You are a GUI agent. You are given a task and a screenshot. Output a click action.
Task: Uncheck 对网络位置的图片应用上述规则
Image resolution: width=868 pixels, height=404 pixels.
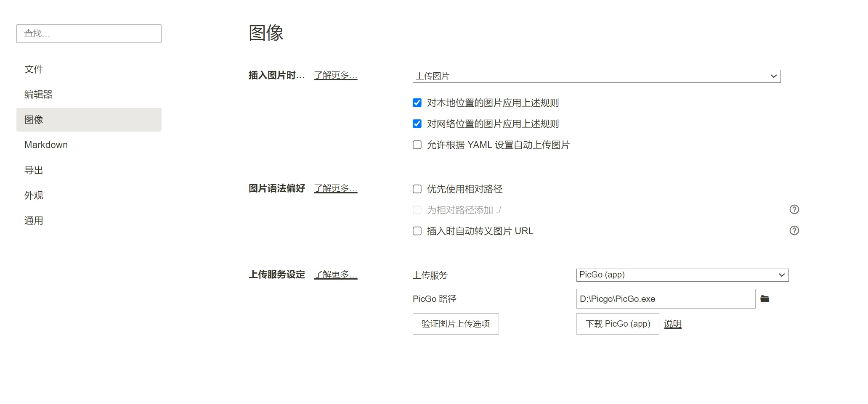[x=417, y=124]
